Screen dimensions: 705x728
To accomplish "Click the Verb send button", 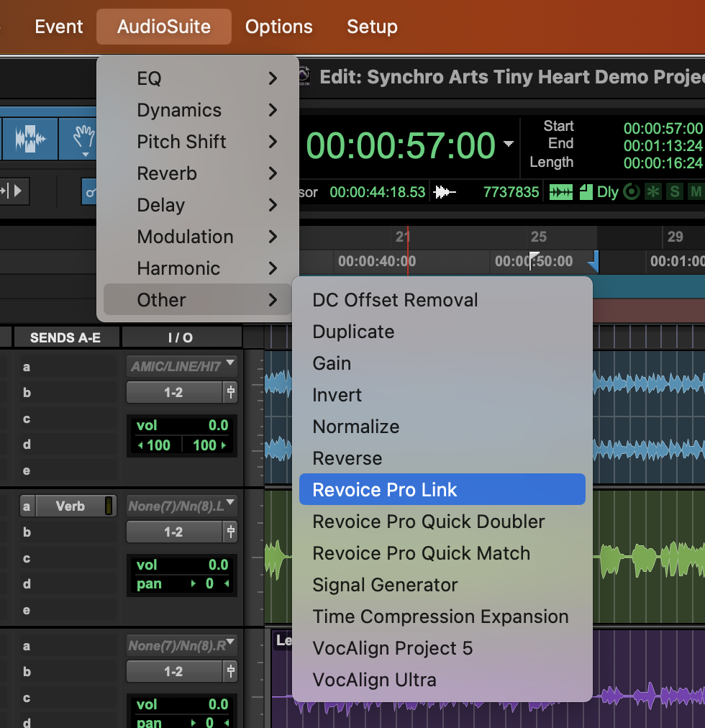I will pos(70,506).
